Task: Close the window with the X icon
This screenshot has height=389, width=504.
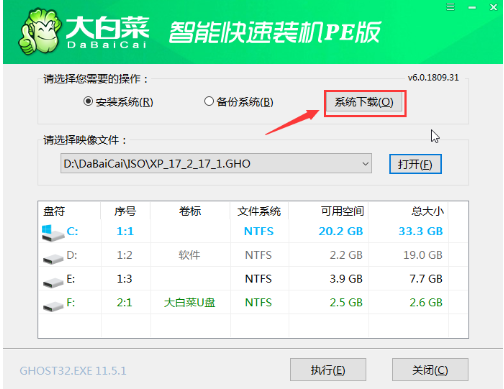Action: click(x=493, y=7)
